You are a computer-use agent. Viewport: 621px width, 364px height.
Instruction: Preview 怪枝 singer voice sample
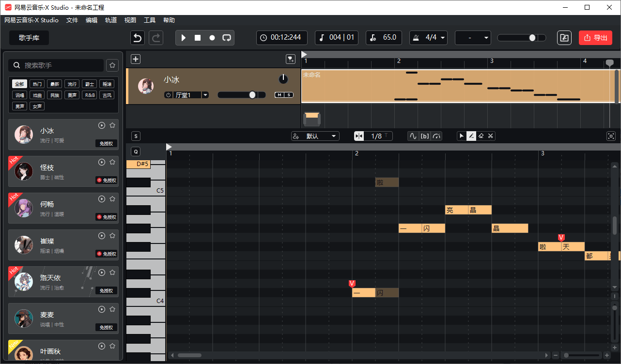click(102, 162)
